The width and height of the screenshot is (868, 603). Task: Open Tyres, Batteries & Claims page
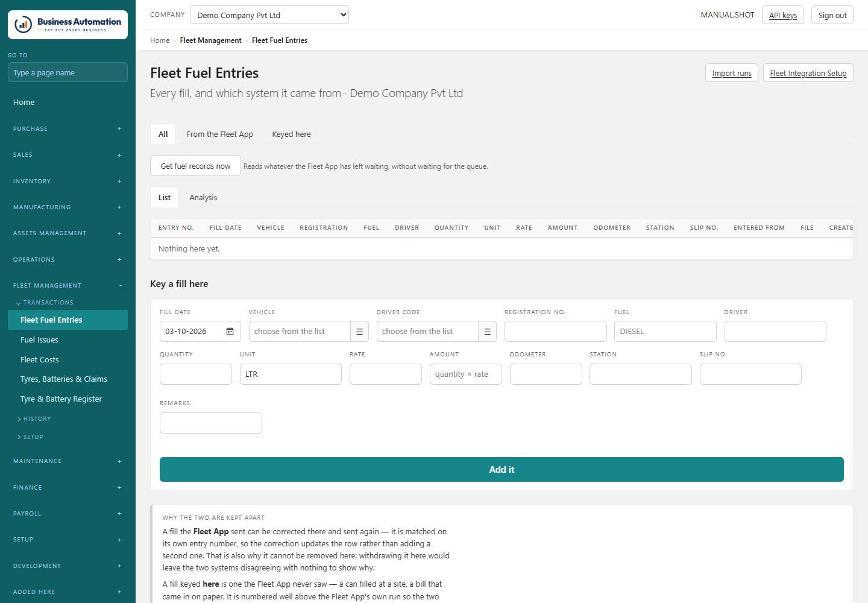[68, 379]
